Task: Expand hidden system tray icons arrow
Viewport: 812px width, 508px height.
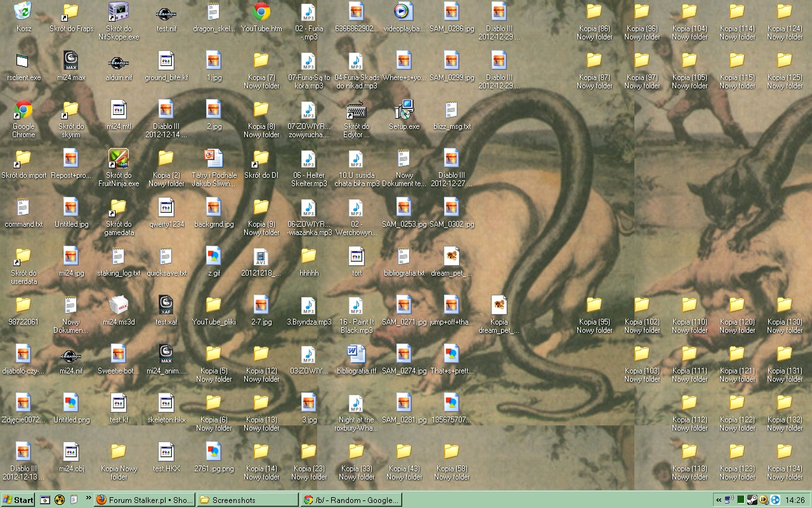Action: point(719,500)
